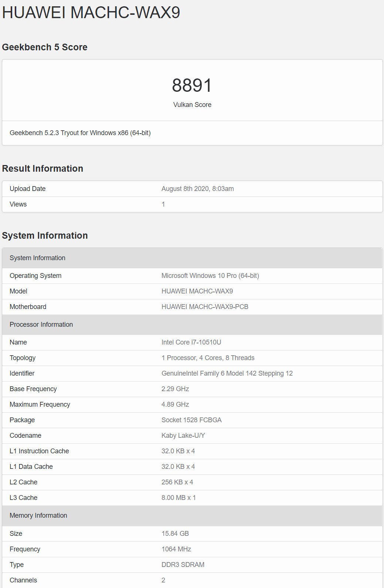Click the L2 Cache label
This screenshot has height=588, width=384.
(24, 482)
